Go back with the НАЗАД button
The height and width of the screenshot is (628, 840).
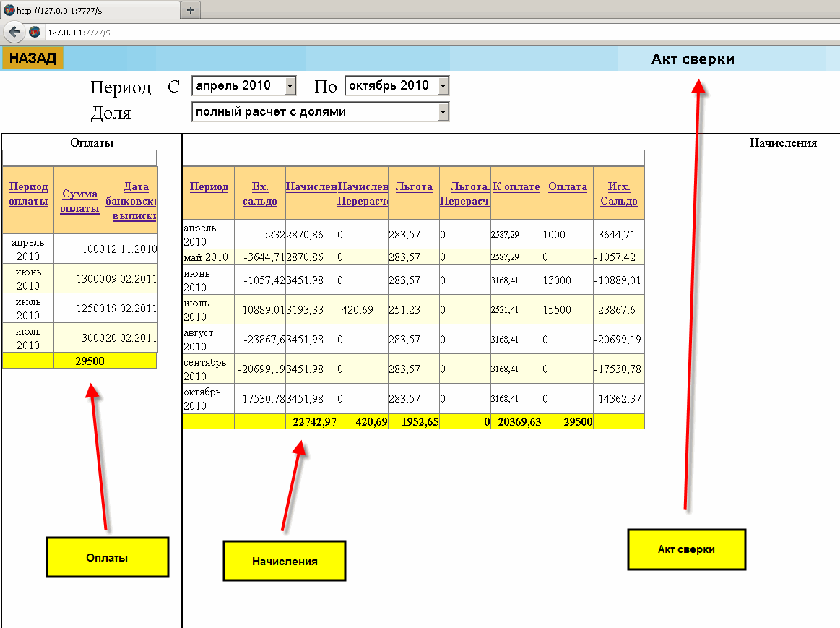tap(33, 58)
